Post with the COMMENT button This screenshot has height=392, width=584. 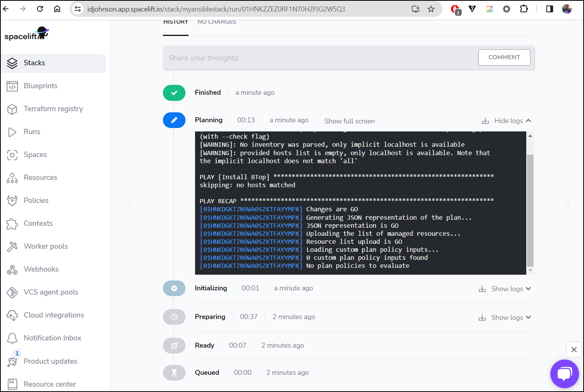(504, 57)
